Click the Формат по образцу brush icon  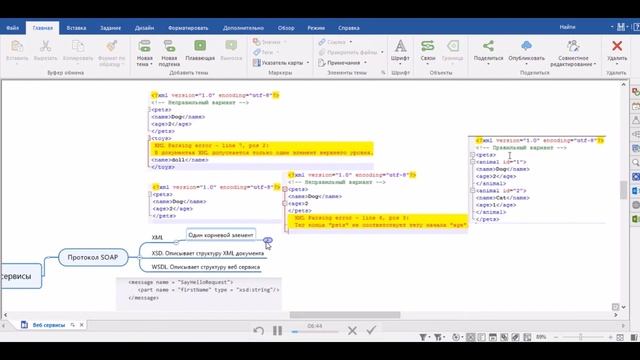[x=111, y=46]
